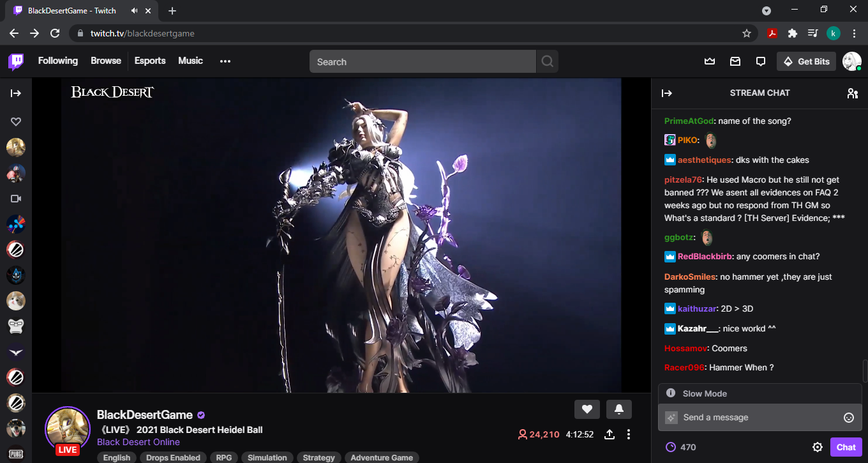Focus the Search input field
Screen dimensions: 868x463
click(423, 61)
